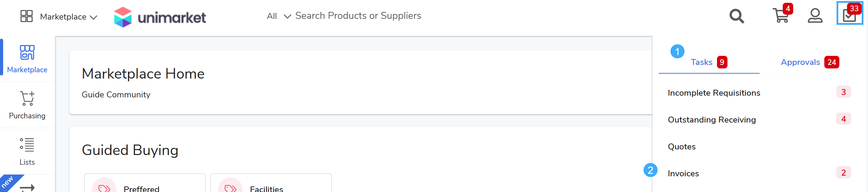868x192 pixels.
Task: Open Outstanding Receiving tasks
Action: [712, 120]
